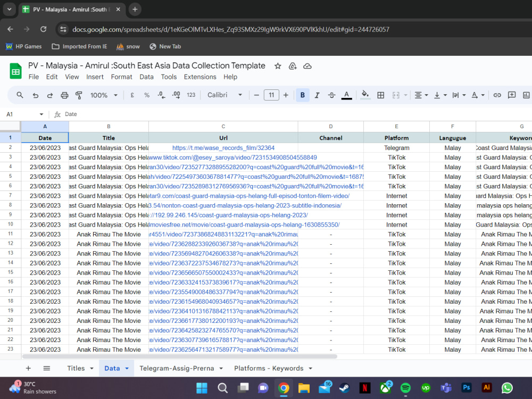Star this spreadsheet
The width and height of the screenshot is (532, 399).
[278, 66]
